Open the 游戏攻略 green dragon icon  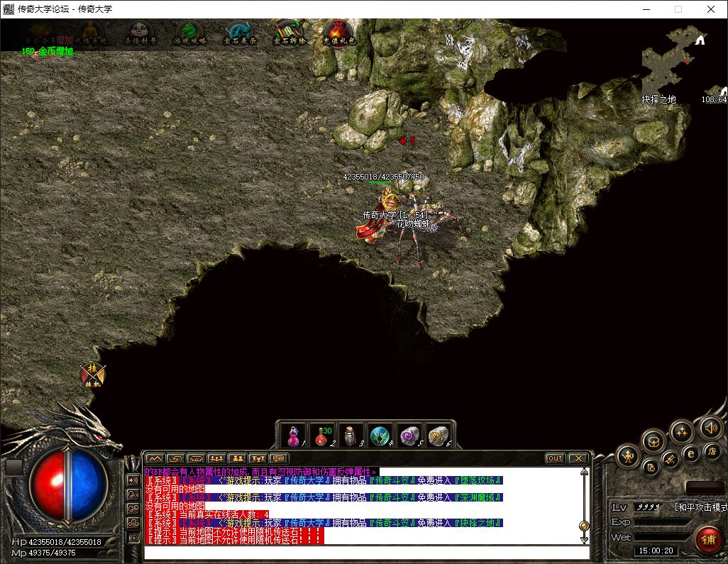tap(189, 34)
